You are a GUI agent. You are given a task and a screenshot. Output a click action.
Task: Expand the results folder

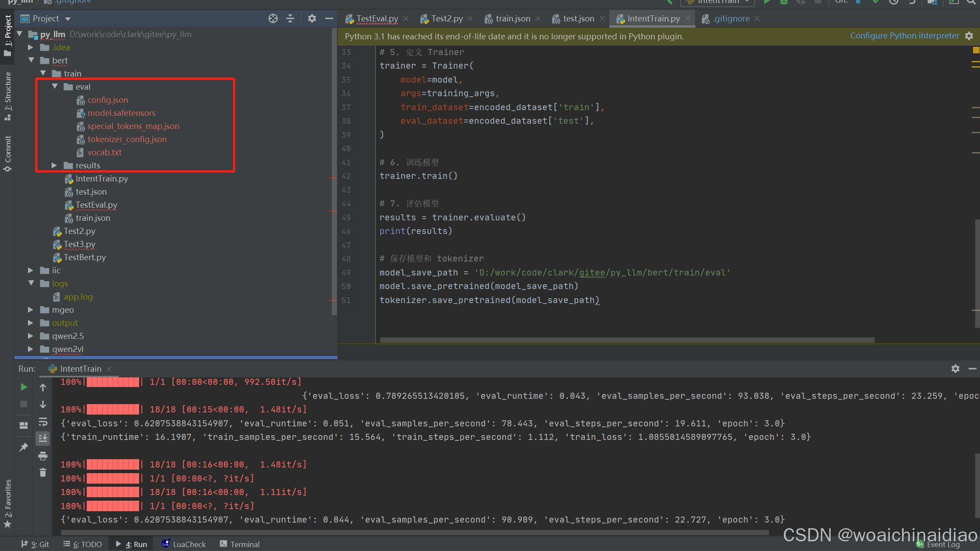pyautogui.click(x=54, y=165)
